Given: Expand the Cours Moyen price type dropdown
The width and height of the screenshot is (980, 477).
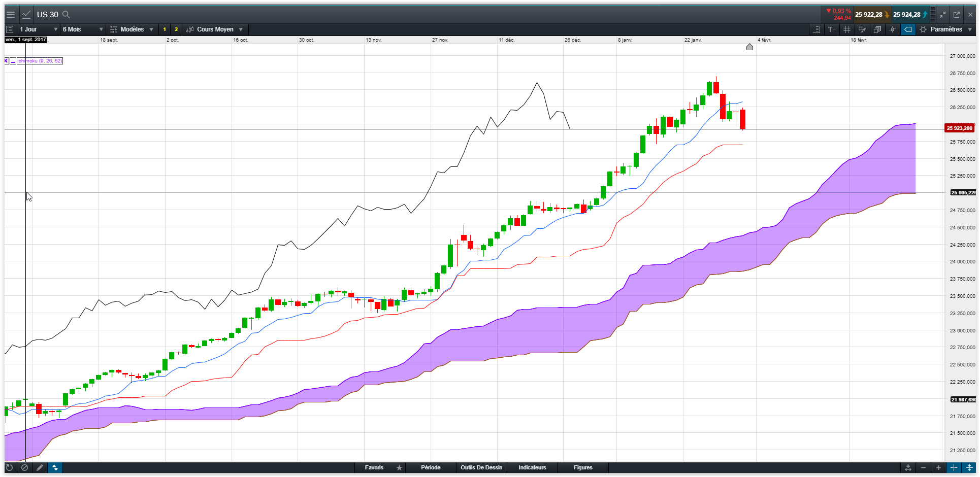Looking at the screenshot, I should click(215, 29).
